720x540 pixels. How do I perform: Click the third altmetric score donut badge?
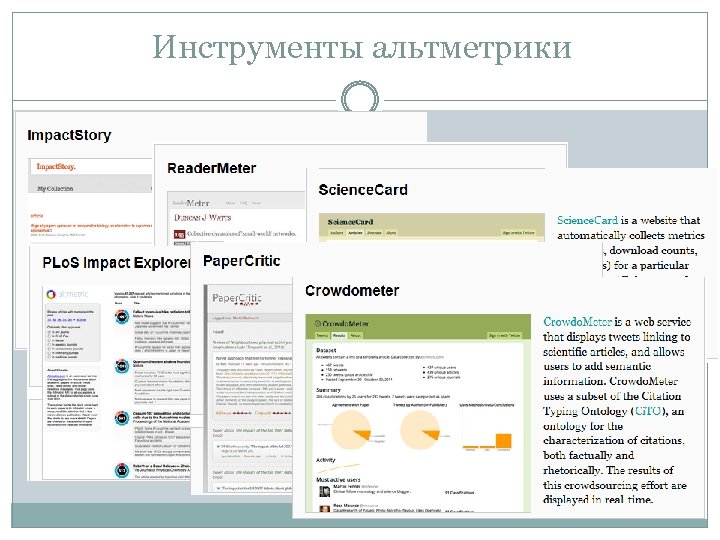point(122,418)
